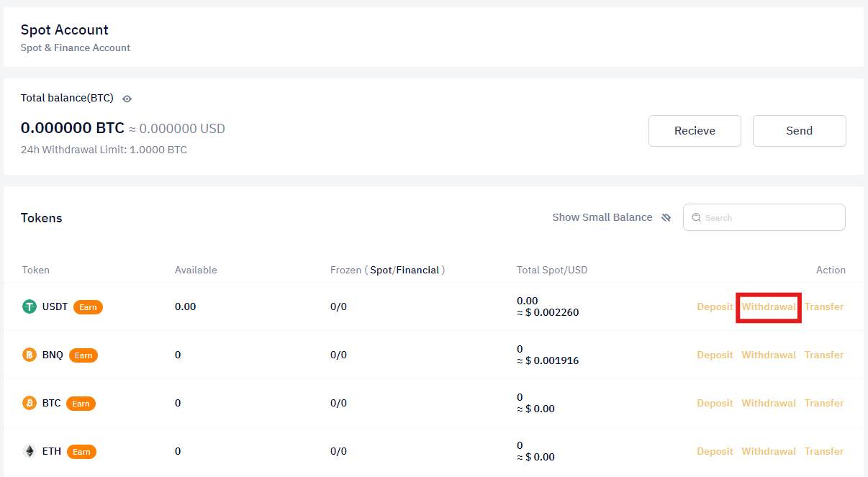Click the Earn badge next to ETH
Viewport: 868px width, 477px height.
click(x=81, y=452)
